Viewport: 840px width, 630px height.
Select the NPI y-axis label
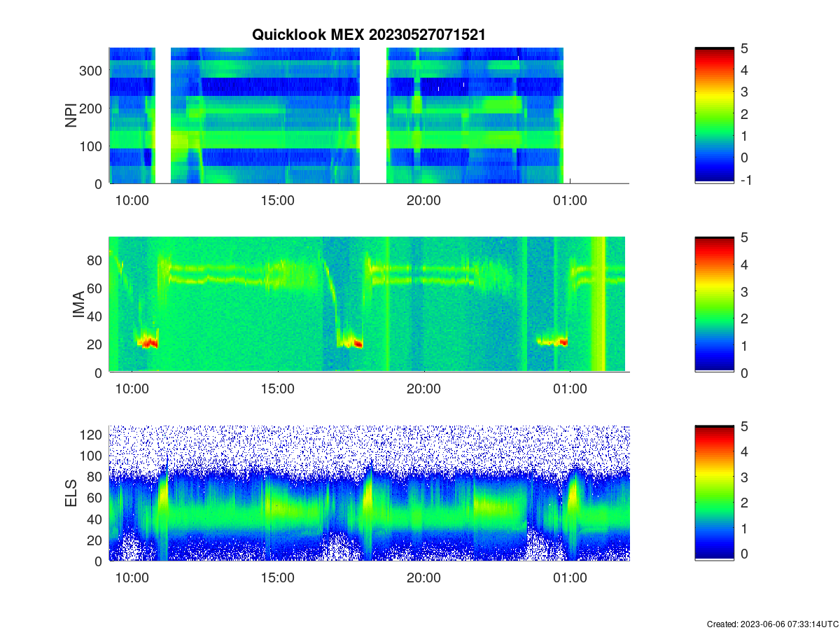tap(71, 115)
